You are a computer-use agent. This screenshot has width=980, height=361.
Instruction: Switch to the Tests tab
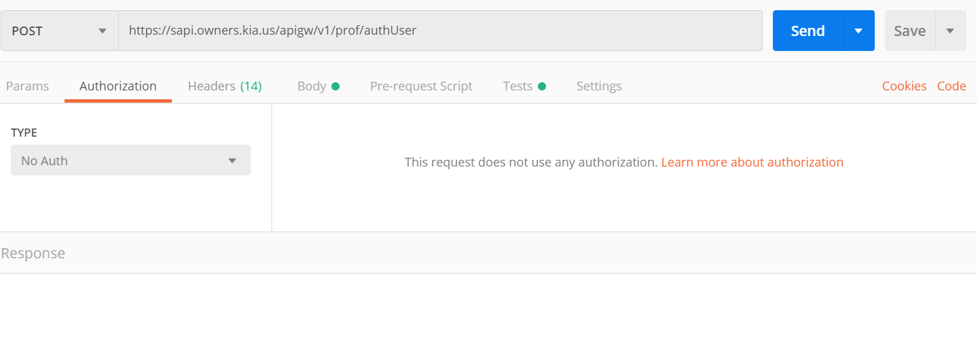pos(518,86)
